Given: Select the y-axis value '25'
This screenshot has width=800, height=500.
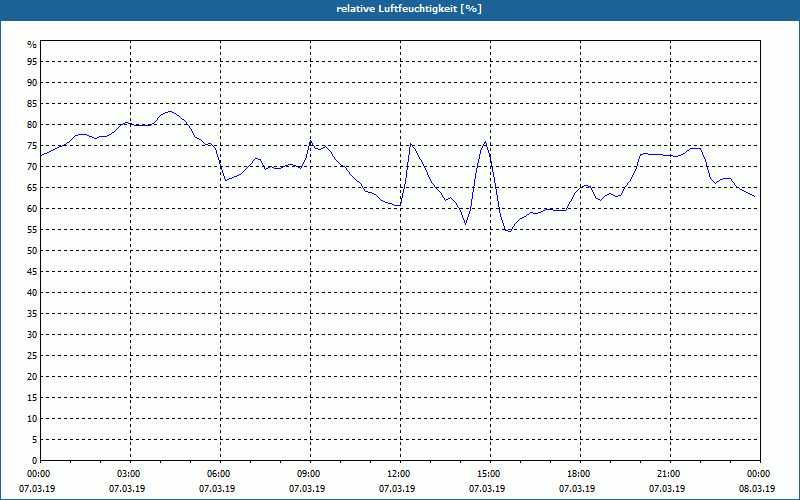Looking at the screenshot, I should (32, 356).
